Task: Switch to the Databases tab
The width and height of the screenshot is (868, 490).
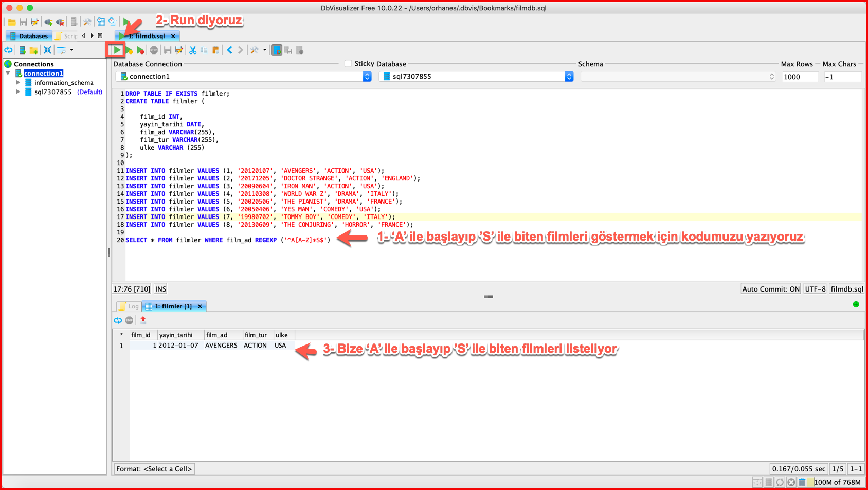Action: point(29,36)
